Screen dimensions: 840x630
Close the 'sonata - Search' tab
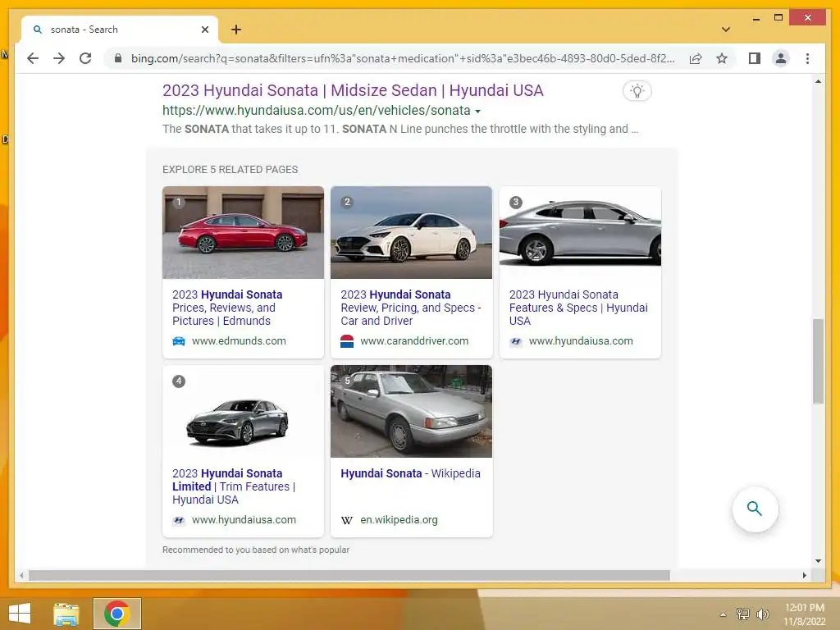point(204,30)
